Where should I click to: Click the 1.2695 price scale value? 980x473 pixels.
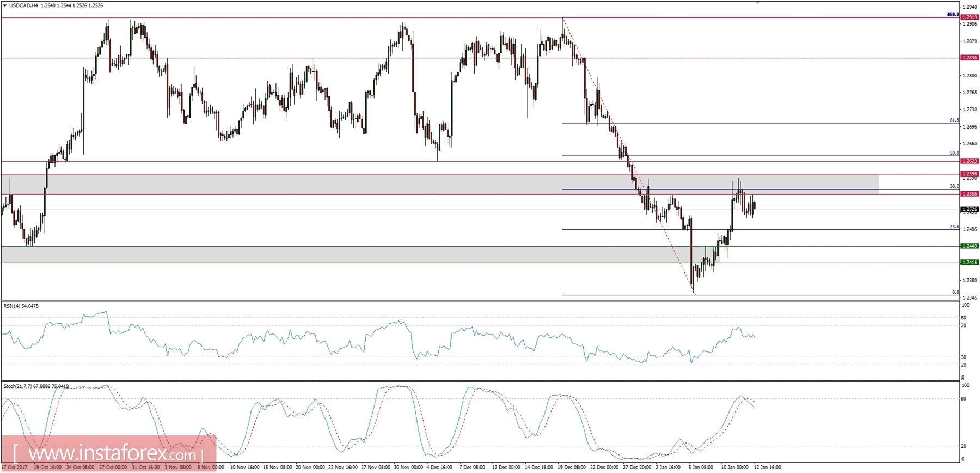pyautogui.click(x=969, y=127)
